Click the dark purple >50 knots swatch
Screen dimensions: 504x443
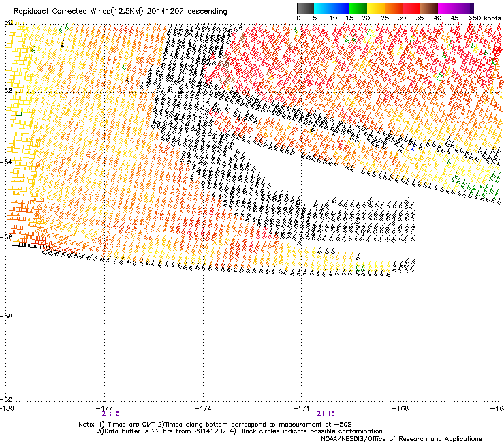coord(471,8)
